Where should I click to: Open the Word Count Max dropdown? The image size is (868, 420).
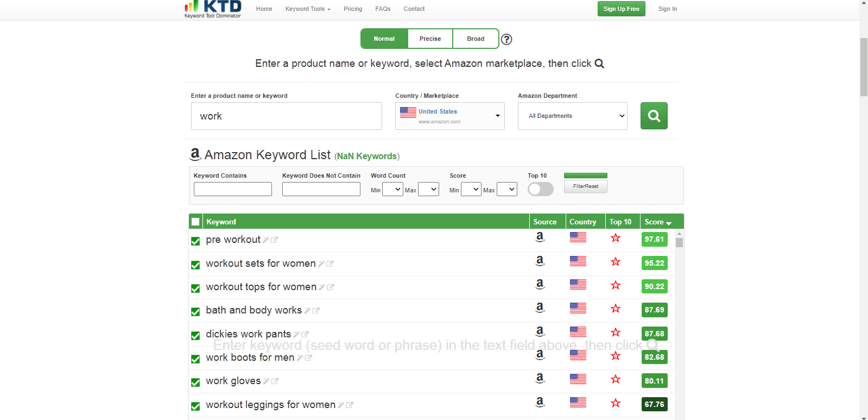point(428,189)
